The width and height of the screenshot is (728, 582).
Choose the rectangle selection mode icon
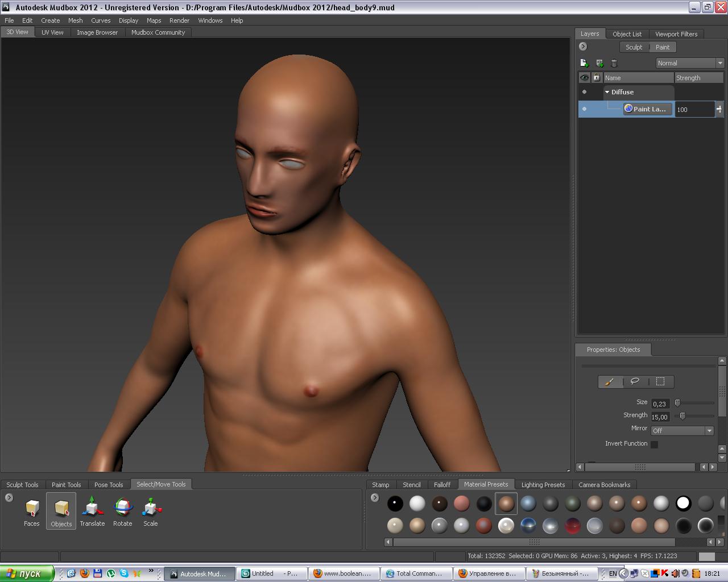click(x=660, y=381)
